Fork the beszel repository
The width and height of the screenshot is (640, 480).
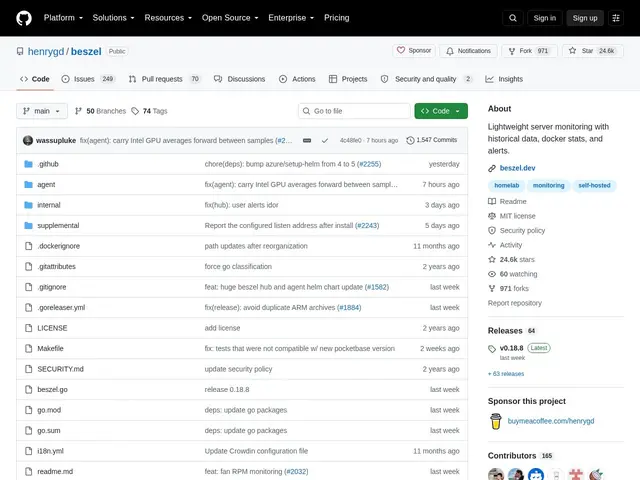pos(529,51)
